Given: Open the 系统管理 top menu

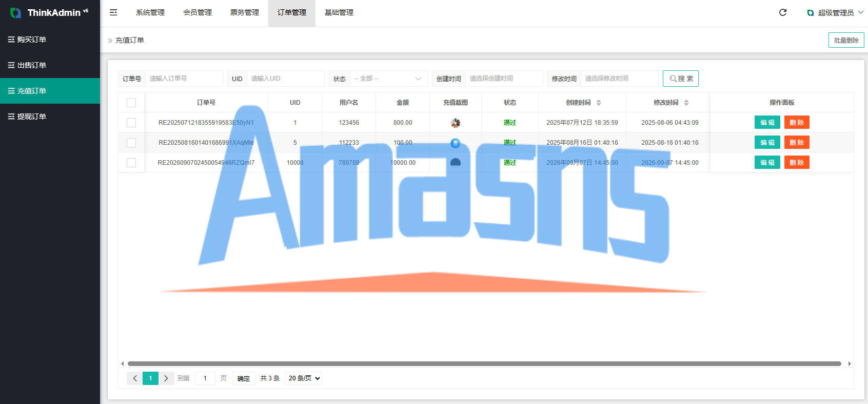Looking at the screenshot, I should pyautogui.click(x=150, y=13).
